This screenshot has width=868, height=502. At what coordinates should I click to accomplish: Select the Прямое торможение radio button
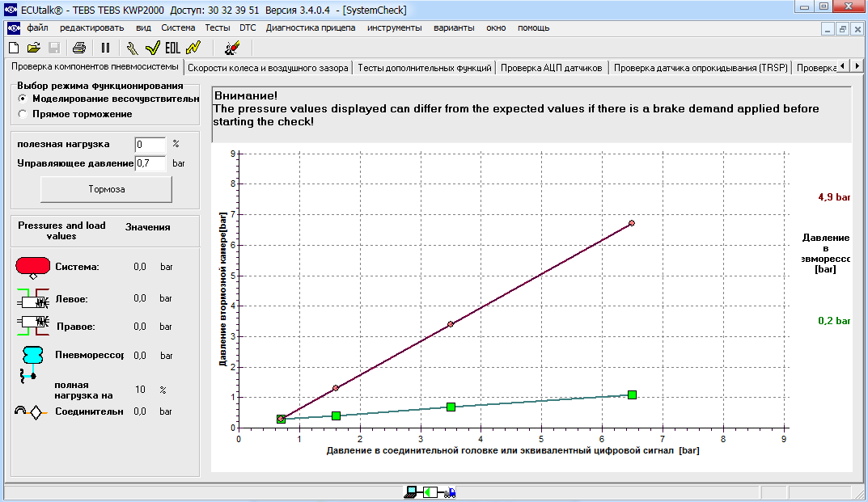pos(23,114)
